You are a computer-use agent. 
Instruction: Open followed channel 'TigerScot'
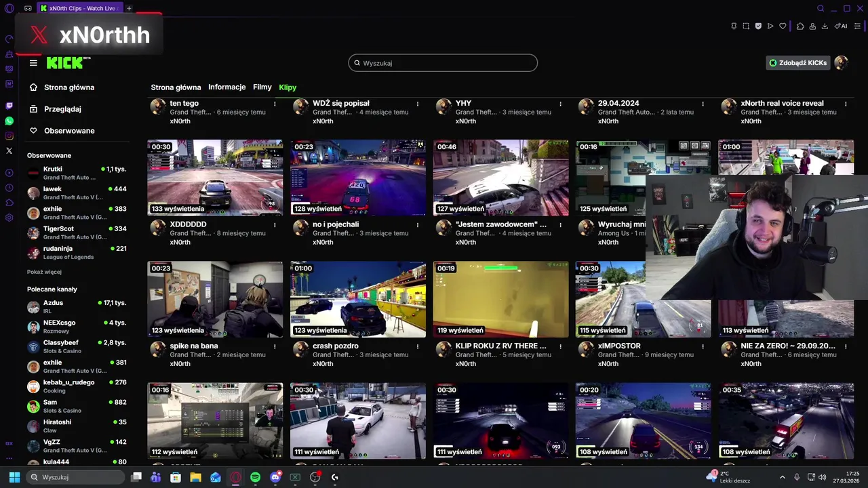pos(77,232)
